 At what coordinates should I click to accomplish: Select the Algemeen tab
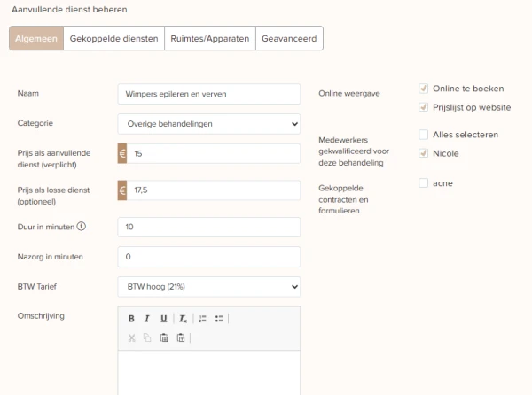36,38
